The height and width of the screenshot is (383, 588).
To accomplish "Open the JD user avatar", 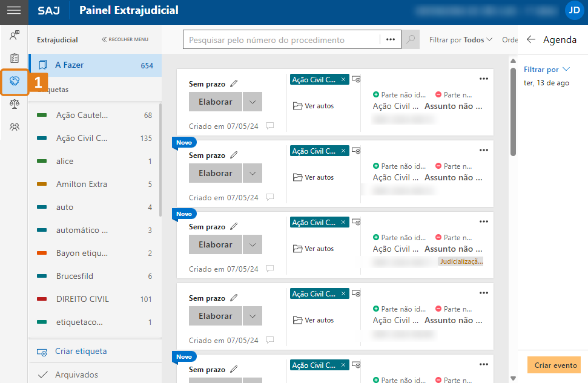I will (574, 10).
